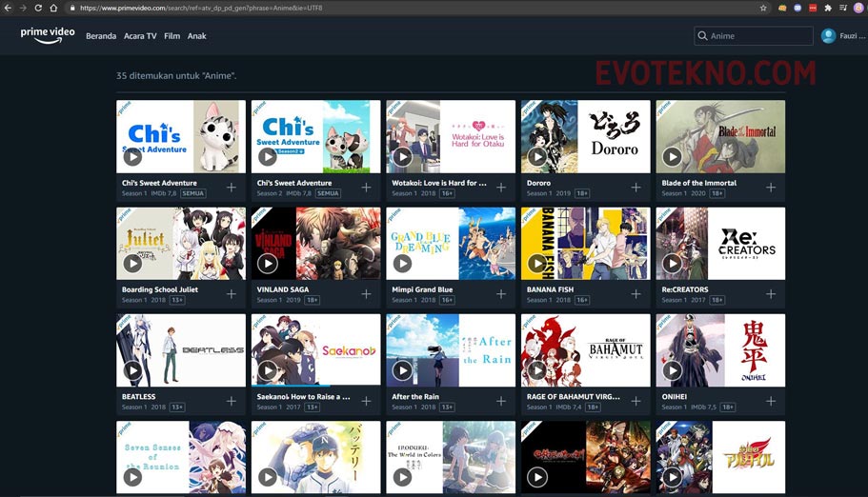868x497 pixels.
Task: Add Saekano to watchlist
Action: click(x=367, y=401)
